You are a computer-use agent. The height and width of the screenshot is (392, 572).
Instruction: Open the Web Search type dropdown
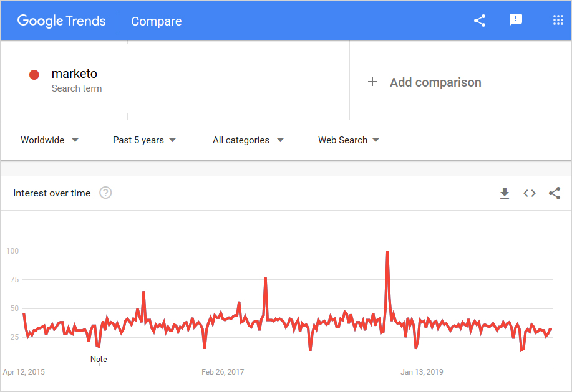348,140
